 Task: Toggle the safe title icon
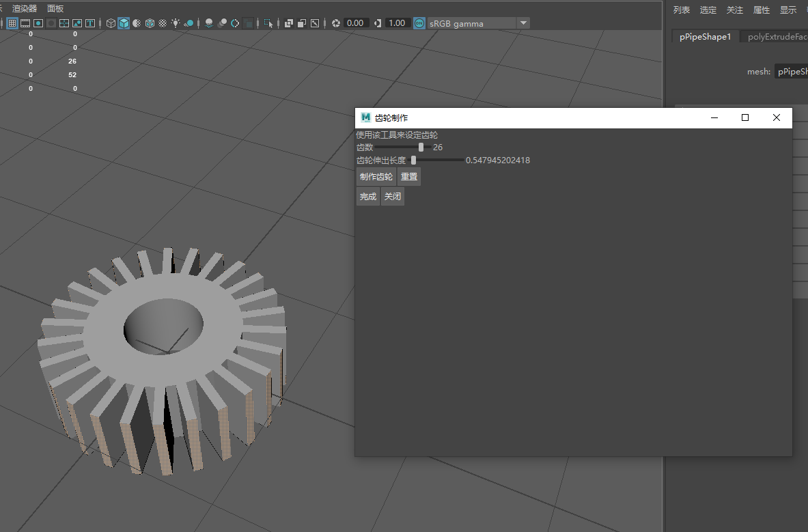tap(90, 23)
